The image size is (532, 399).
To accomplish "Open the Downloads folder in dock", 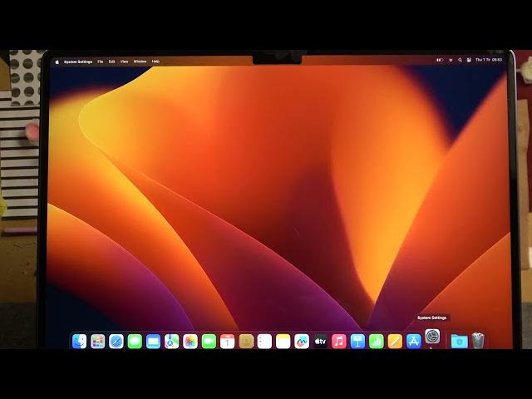I will [459, 341].
